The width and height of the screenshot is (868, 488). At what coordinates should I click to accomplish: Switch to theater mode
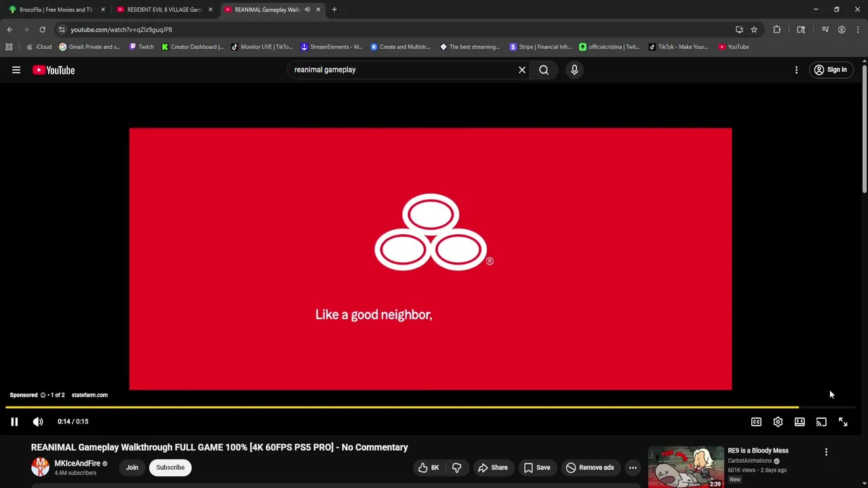pyautogui.click(x=800, y=422)
